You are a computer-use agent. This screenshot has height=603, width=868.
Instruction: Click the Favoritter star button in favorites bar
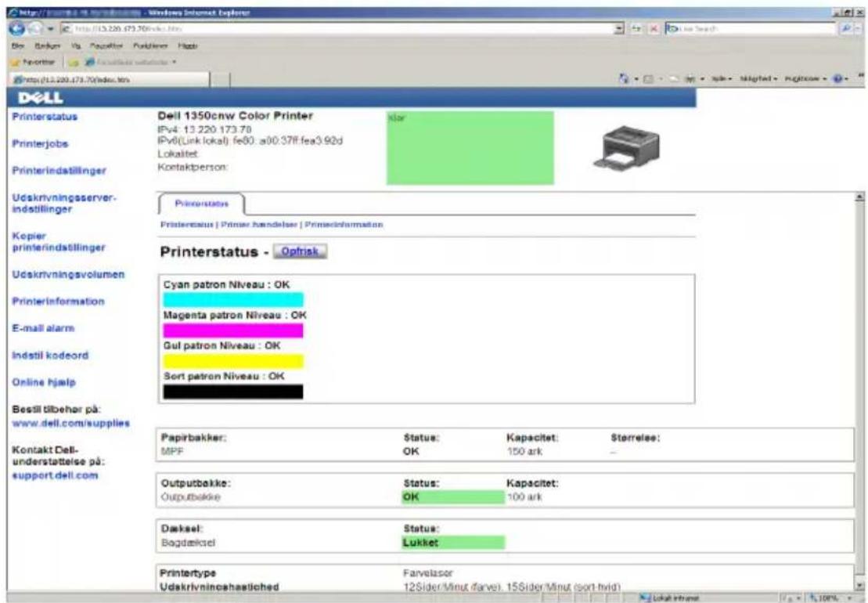click(34, 62)
